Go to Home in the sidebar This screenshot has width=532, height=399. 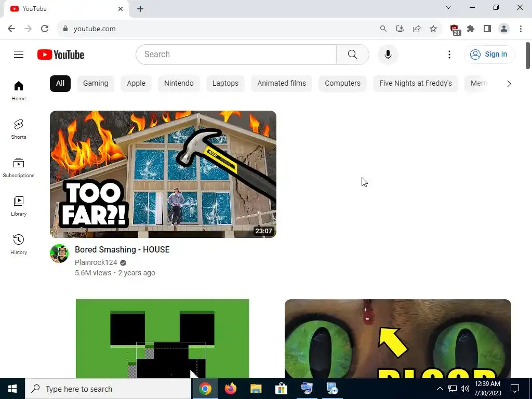click(19, 91)
